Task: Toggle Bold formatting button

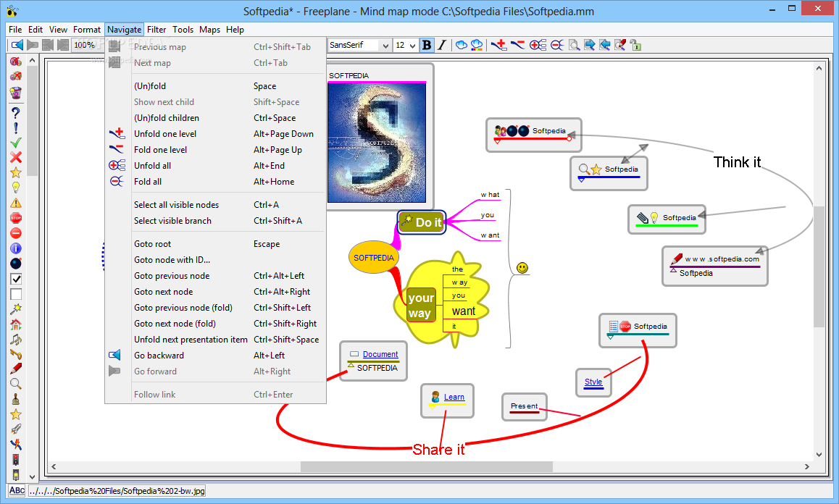Action: [427, 46]
